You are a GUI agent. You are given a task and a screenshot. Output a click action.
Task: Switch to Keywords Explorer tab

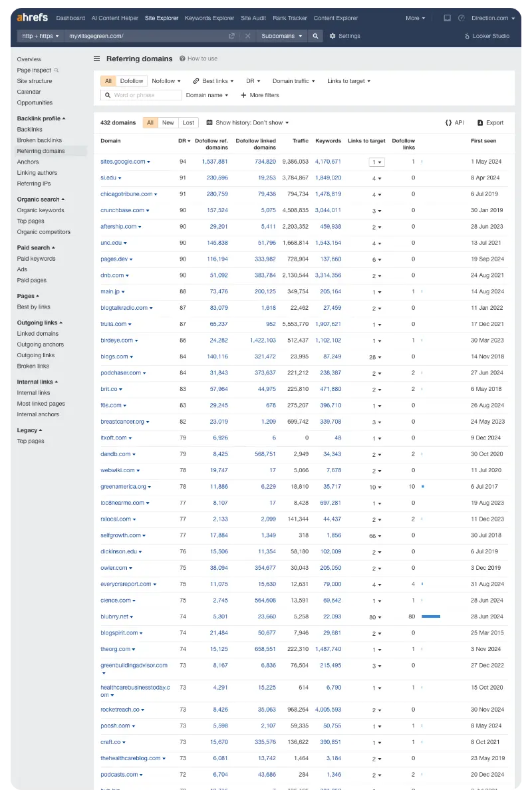209,18
